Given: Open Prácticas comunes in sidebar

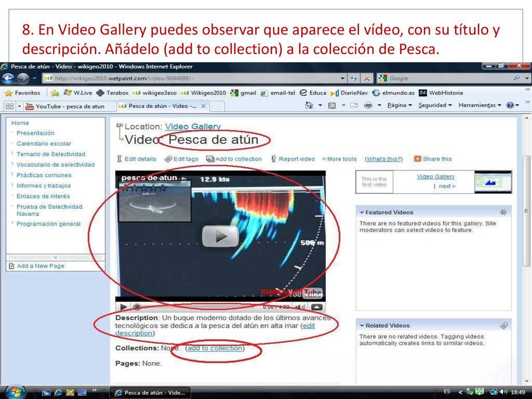Looking at the screenshot, I should [x=44, y=175].
